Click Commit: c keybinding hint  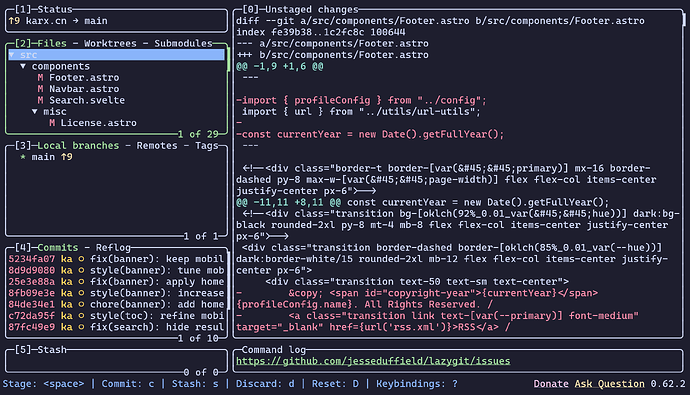[x=128, y=384]
